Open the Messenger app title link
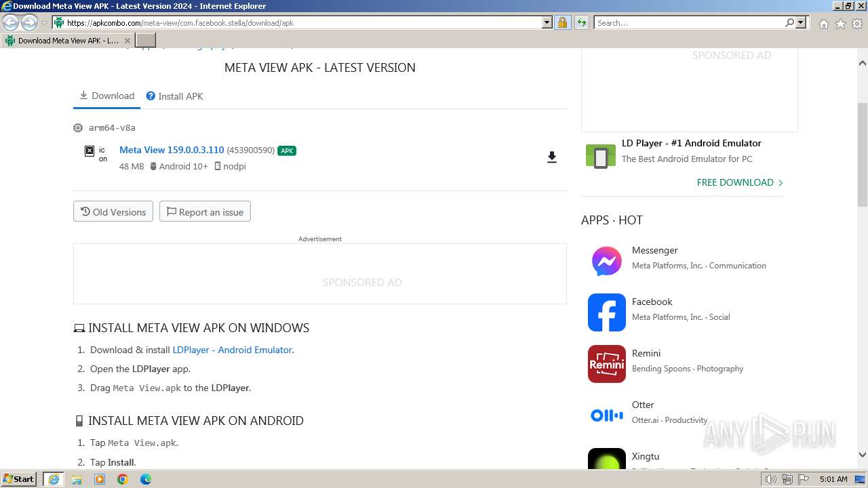 (x=654, y=250)
